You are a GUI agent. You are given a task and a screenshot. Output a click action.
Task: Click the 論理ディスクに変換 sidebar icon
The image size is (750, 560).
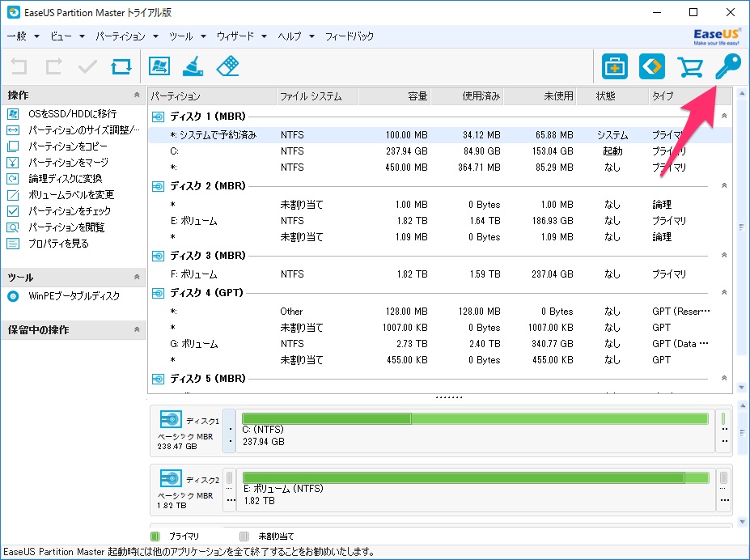coord(13,179)
